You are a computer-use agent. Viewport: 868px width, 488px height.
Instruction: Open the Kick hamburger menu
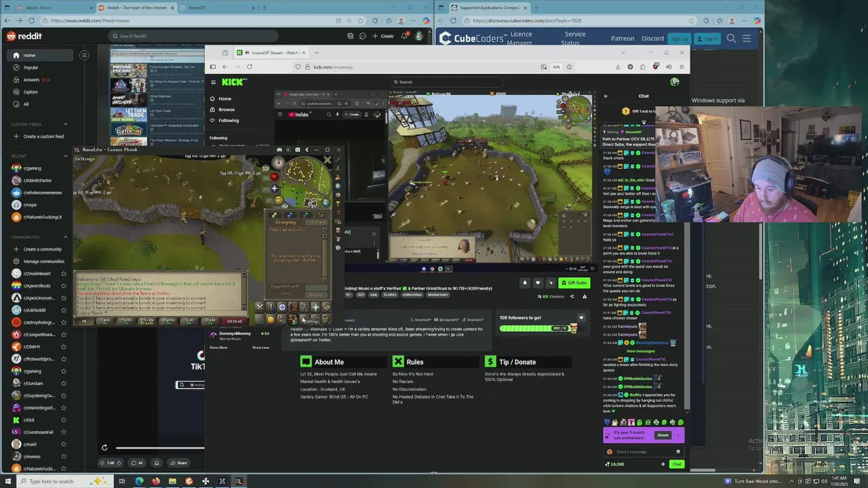click(213, 82)
